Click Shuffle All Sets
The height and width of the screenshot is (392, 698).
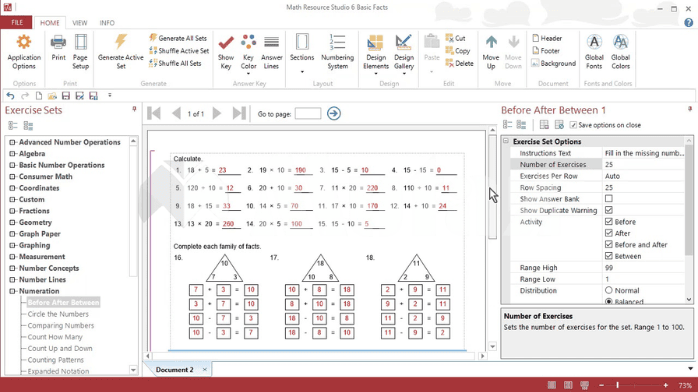(175, 63)
